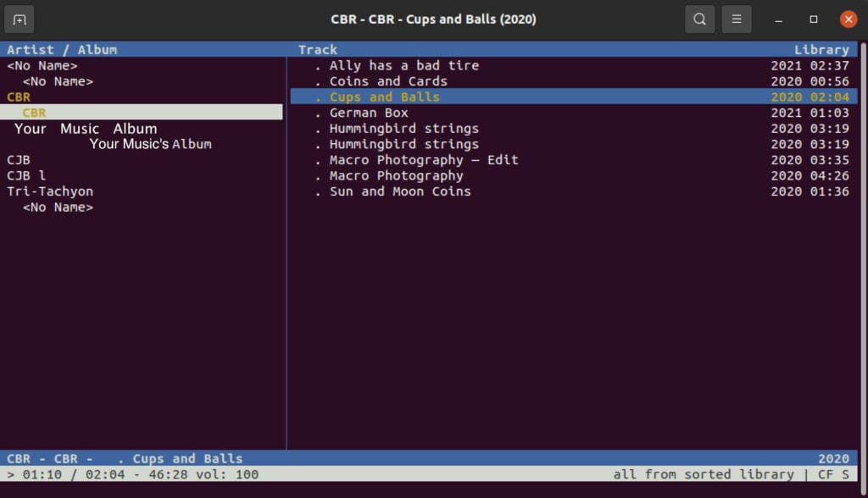
Task: Close the terminal window
Action: coord(848,19)
